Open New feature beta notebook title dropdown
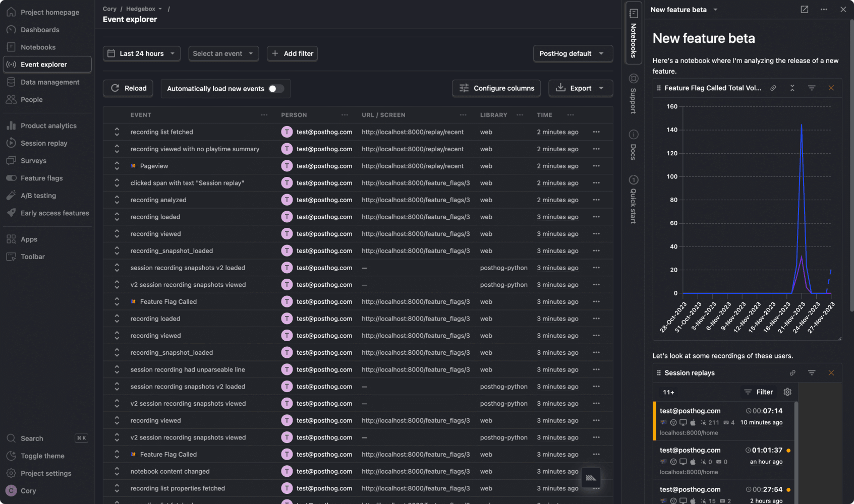 [x=684, y=10]
